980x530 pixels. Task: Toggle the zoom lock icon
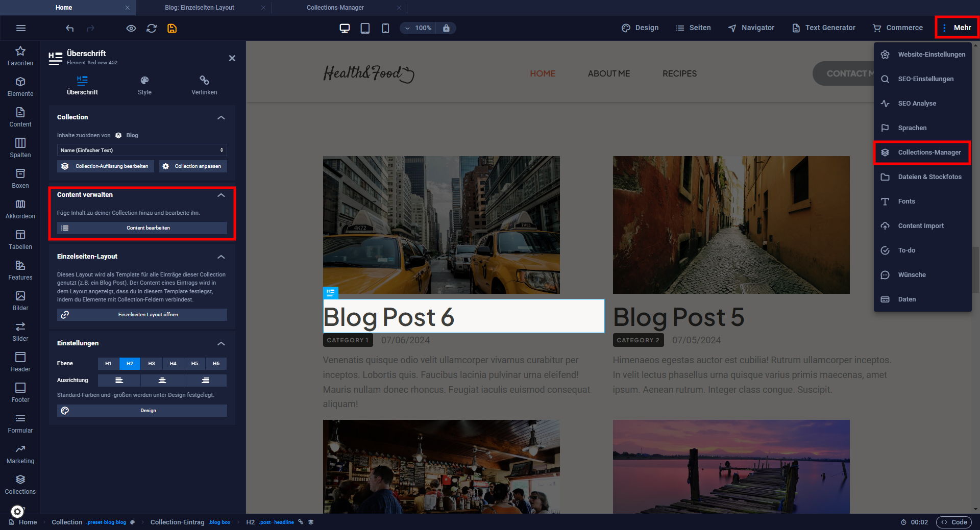pos(446,28)
